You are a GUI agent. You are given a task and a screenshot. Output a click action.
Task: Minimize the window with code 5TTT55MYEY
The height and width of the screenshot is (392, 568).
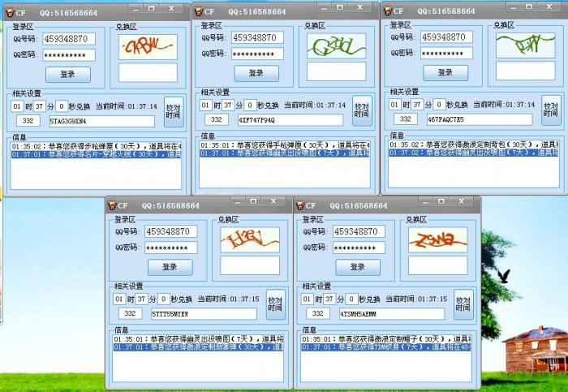pyautogui.click(x=237, y=202)
